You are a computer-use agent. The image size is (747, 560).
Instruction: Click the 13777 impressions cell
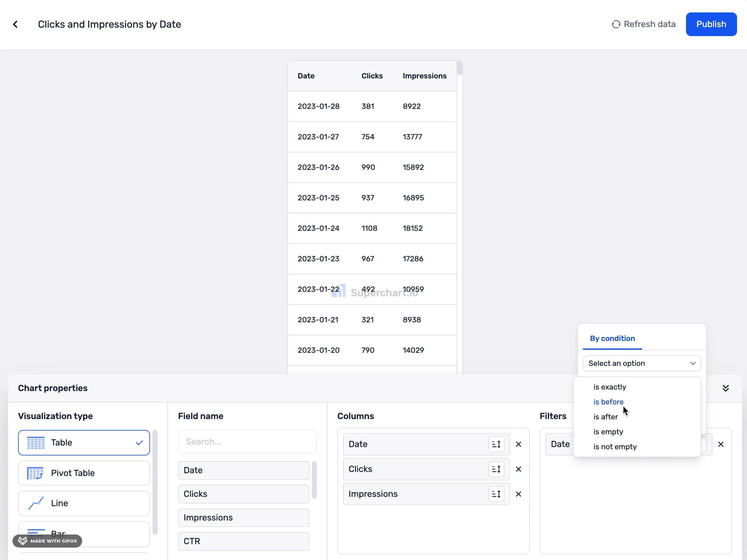click(412, 136)
